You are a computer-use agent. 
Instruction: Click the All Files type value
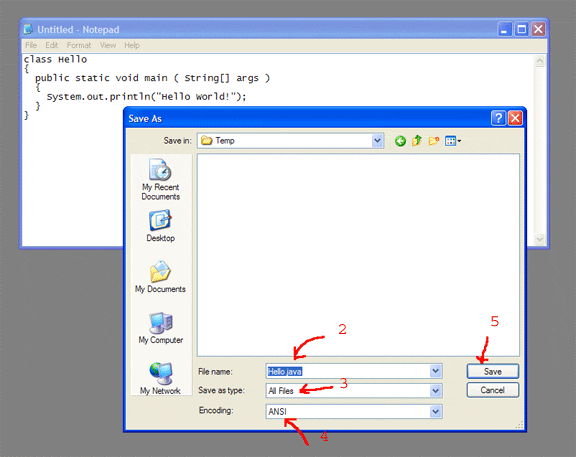(x=281, y=391)
